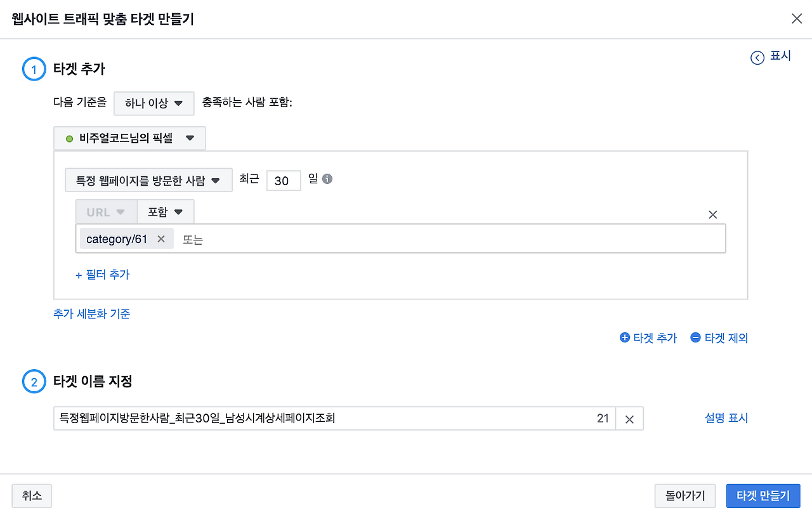Delete the URL filter row with X
812x515 pixels.
[x=712, y=214]
